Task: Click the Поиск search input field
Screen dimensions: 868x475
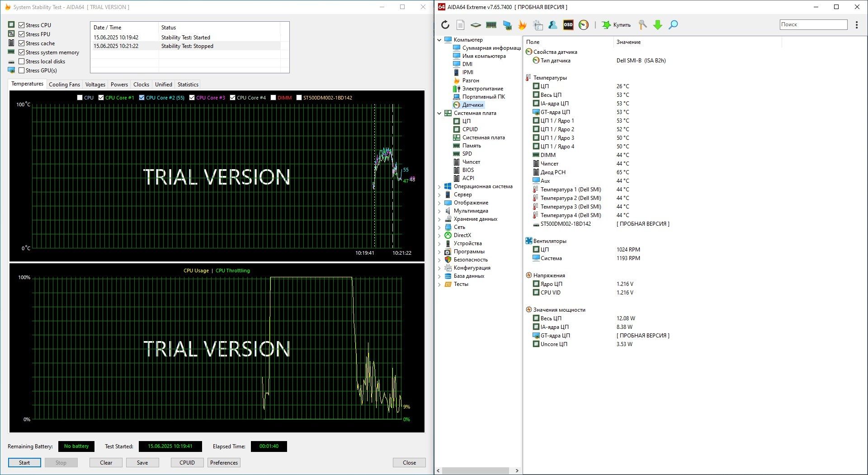Action: (813, 24)
